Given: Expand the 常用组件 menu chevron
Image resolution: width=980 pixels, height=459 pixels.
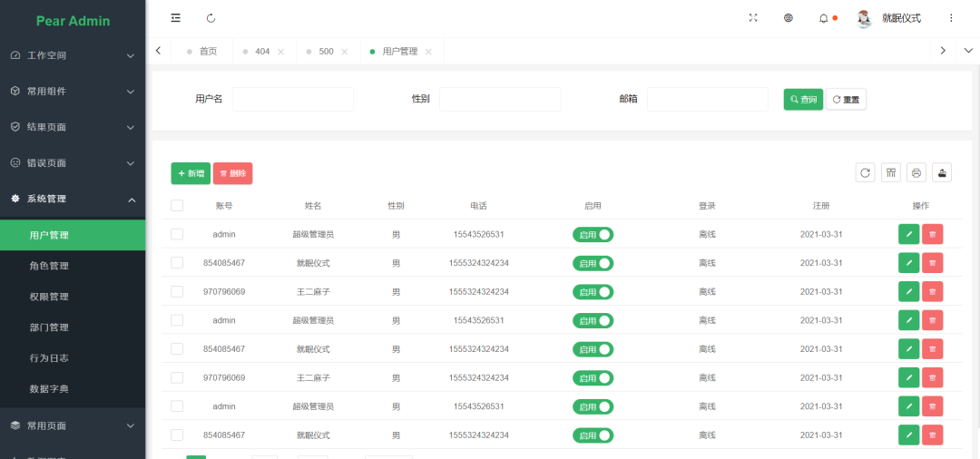Looking at the screenshot, I should point(131,92).
